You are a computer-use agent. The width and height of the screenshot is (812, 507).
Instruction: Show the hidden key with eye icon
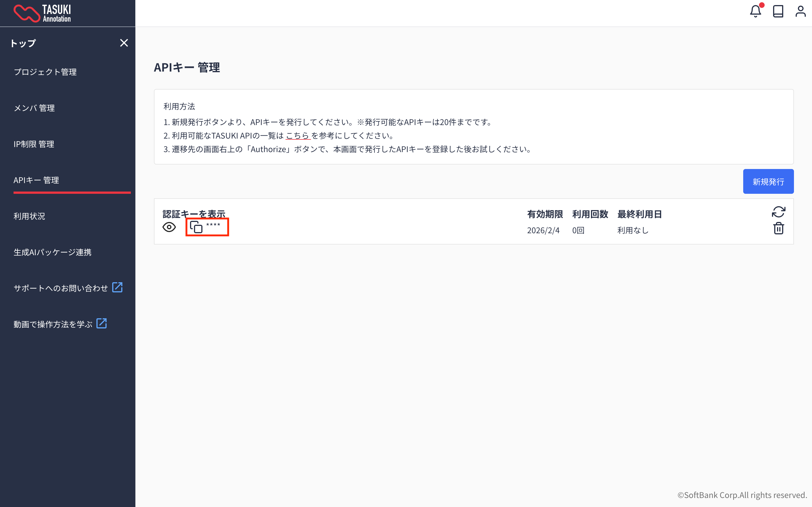(x=169, y=227)
